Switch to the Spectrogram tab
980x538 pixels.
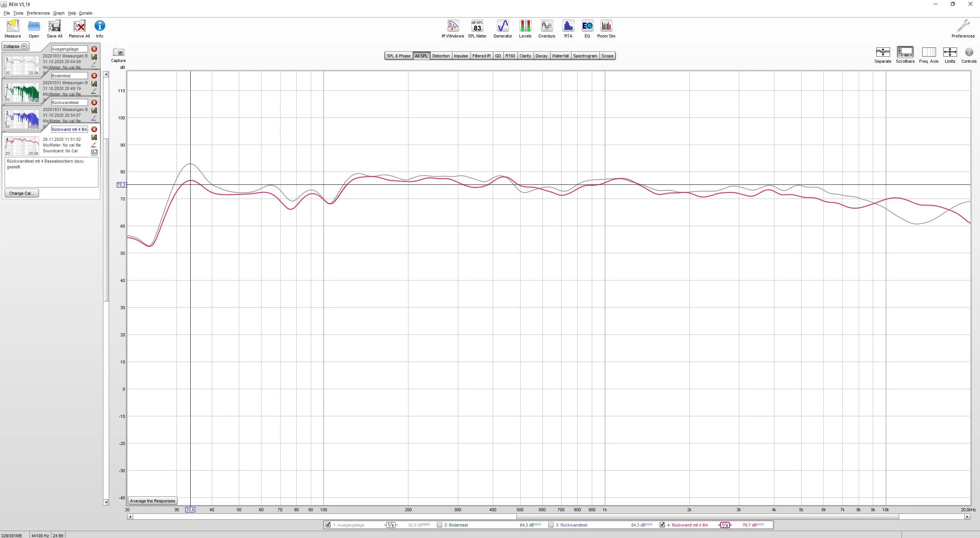585,56
